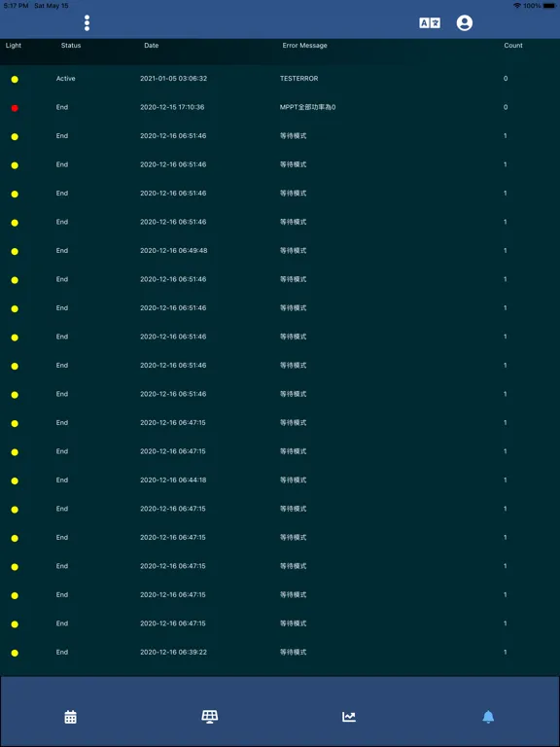Viewport: 560px width, 747px height.
Task: Open the three-dot overflow menu
Action: point(87,23)
